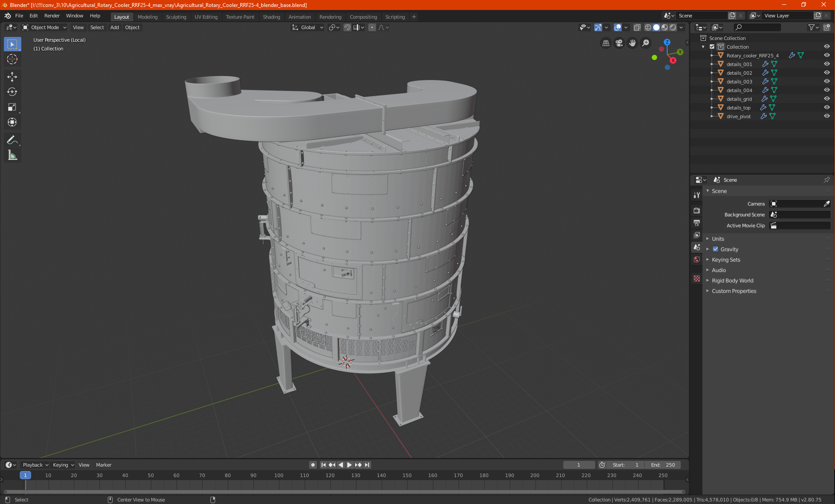Toggle visibility of drive_pivot object
835x504 pixels.
point(827,116)
